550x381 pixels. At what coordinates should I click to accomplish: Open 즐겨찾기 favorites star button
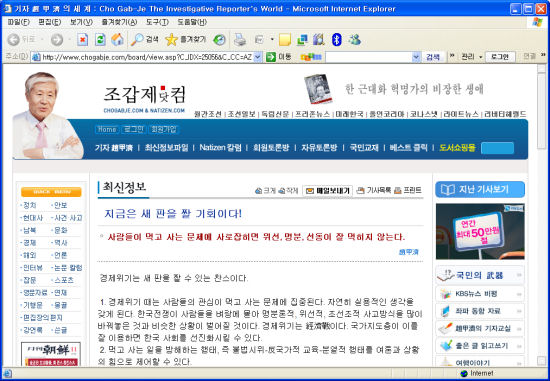[x=185, y=39]
